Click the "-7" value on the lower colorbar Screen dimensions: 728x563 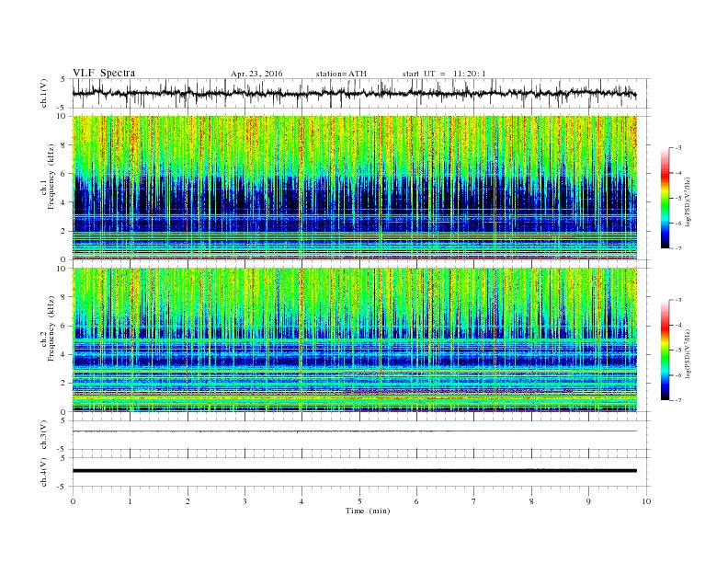[678, 400]
